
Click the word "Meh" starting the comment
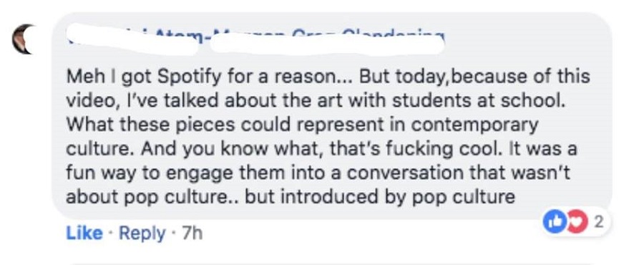(x=80, y=77)
